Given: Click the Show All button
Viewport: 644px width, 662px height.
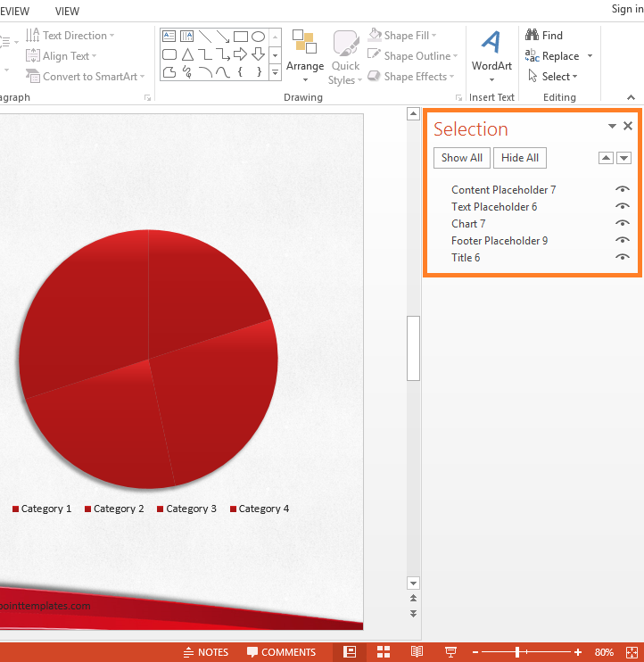Looking at the screenshot, I should pyautogui.click(x=462, y=158).
